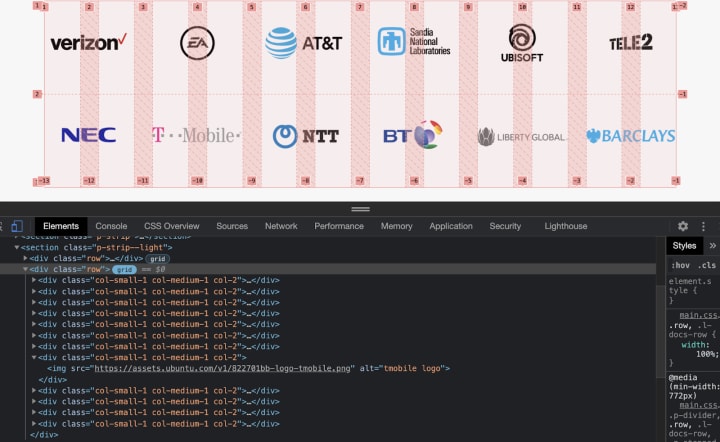720x442 pixels.
Task: Collapse the selected row div node
Action: 25,269
